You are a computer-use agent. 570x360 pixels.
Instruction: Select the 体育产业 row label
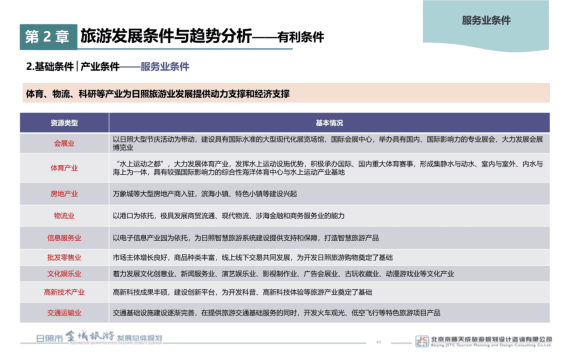(x=64, y=168)
